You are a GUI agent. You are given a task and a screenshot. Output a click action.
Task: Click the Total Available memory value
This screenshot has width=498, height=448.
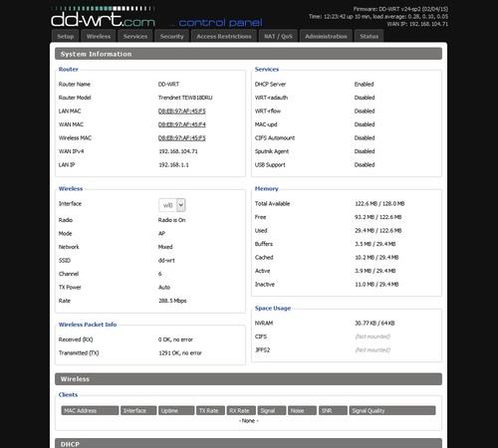pyautogui.click(x=379, y=204)
